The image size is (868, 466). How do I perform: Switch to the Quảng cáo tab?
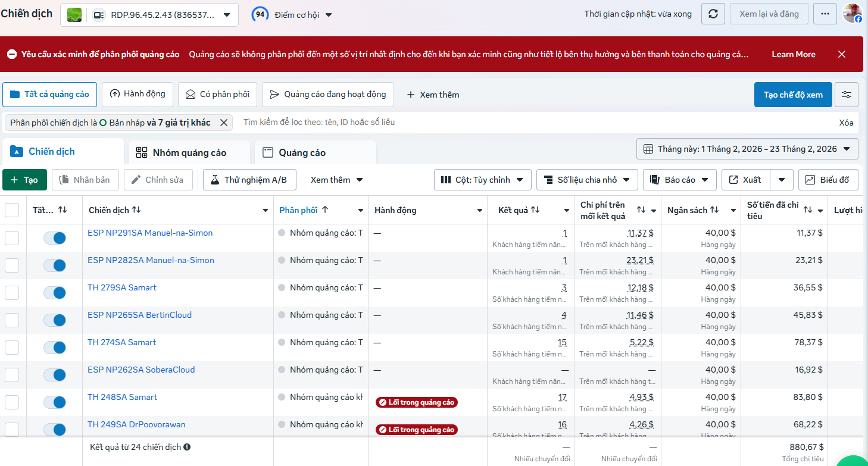click(x=316, y=152)
